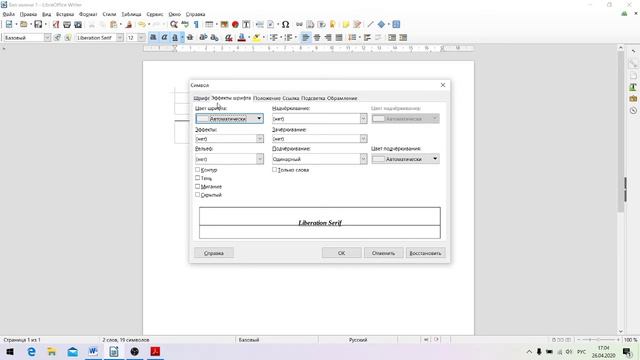Open the Рельеф dropdown
This screenshot has width=640, height=360.
pos(229,159)
